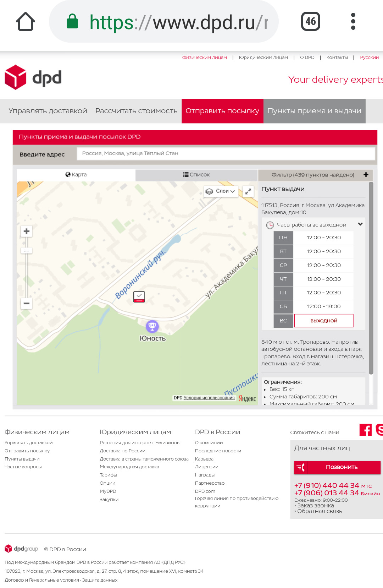
Task: Open footer link Награды
Action: [205, 475]
